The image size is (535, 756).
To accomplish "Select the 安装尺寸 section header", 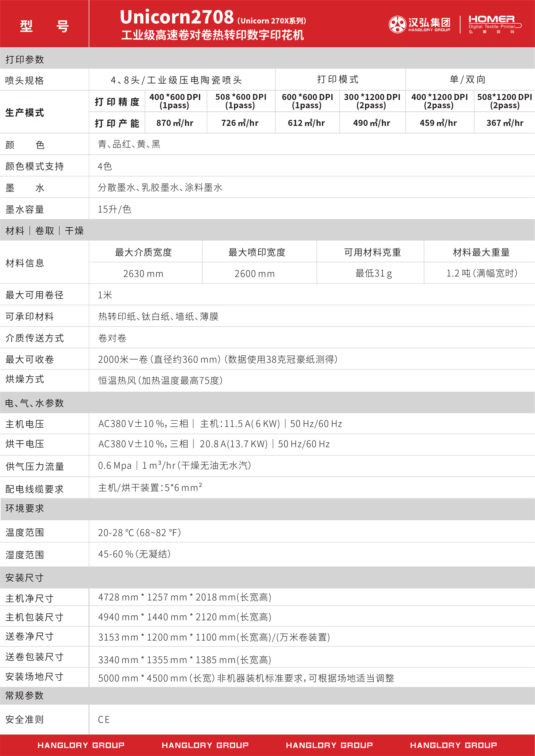I will pyautogui.click(x=25, y=578).
